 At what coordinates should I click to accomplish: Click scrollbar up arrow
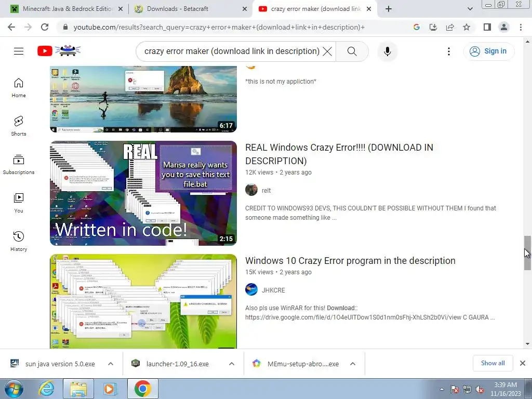coord(527,42)
